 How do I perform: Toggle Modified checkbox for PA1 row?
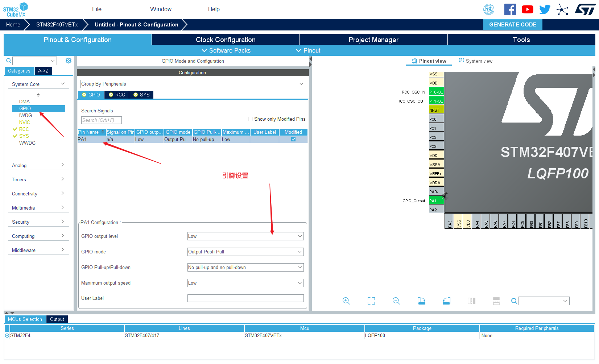tap(293, 139)
